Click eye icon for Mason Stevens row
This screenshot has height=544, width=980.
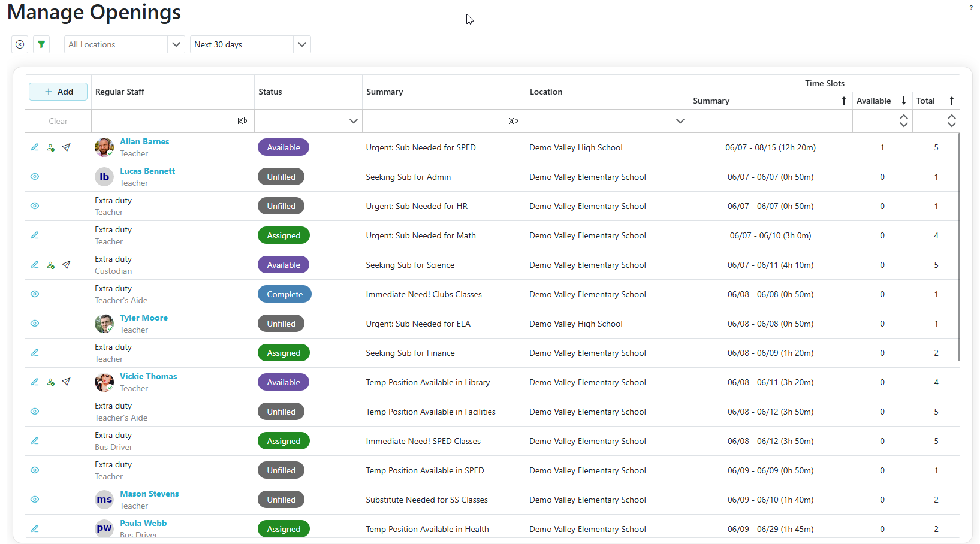click(x=35, y=500)
